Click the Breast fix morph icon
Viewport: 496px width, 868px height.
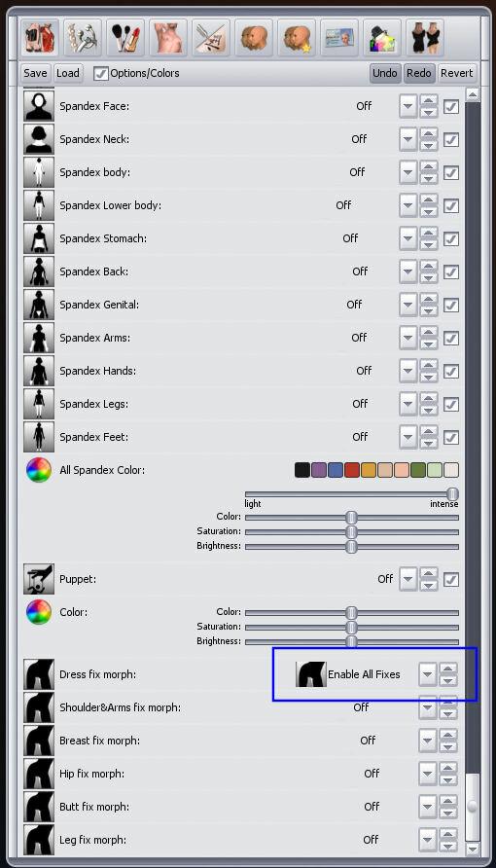[x=39, y=741]
